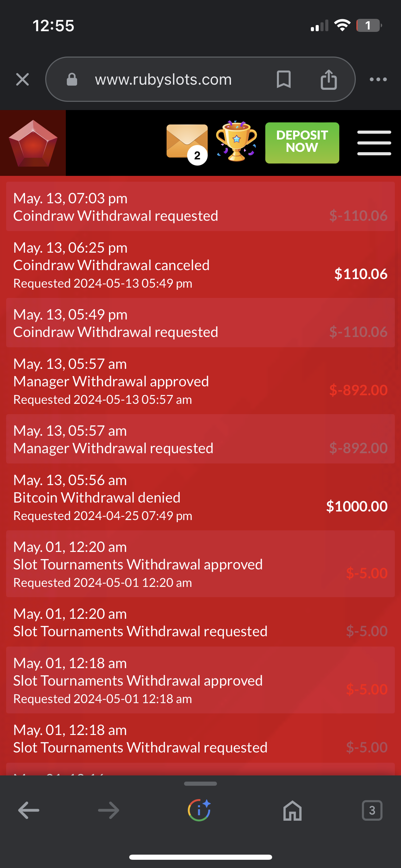
Task: Click the Deposit Now button
Action: 302,143
